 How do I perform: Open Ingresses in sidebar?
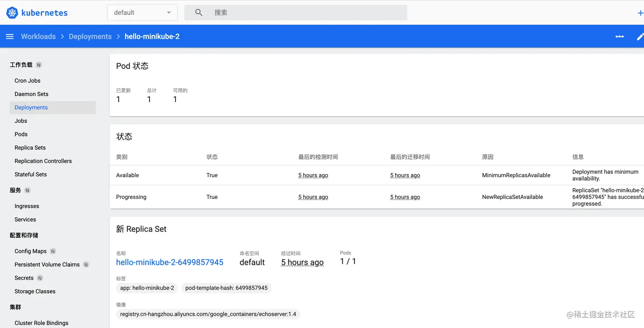tap(27, 206)
